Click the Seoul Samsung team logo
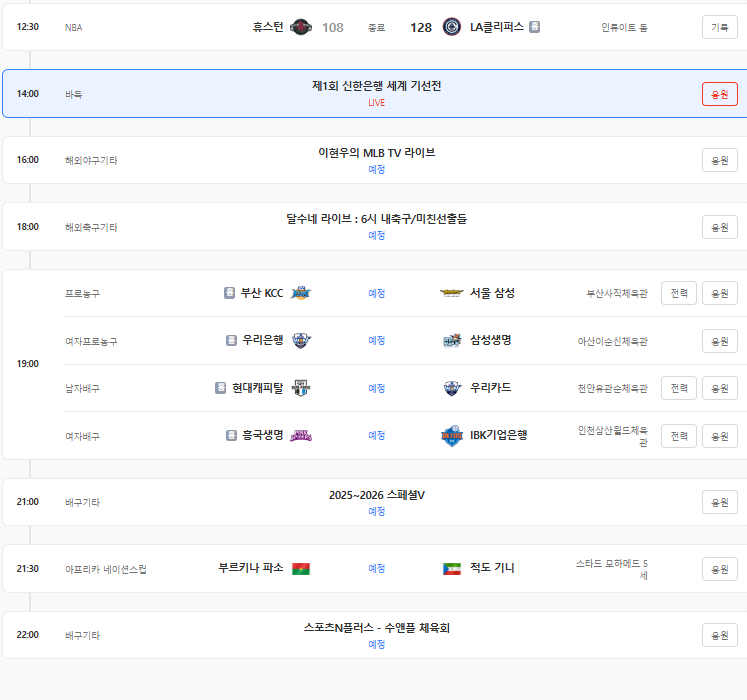The image size is (747, 700). [x=452, y=293]
